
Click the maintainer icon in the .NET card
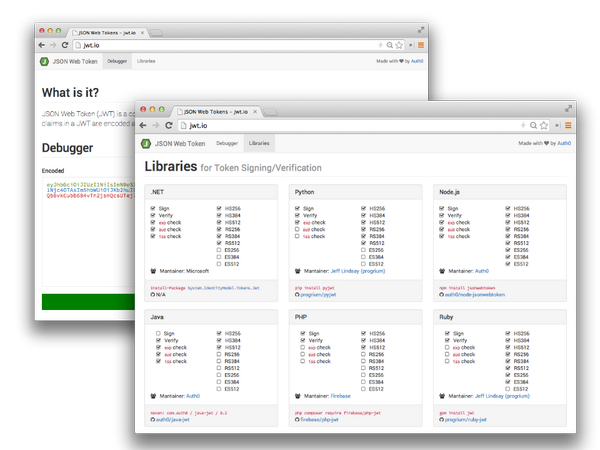pos(153,271)
